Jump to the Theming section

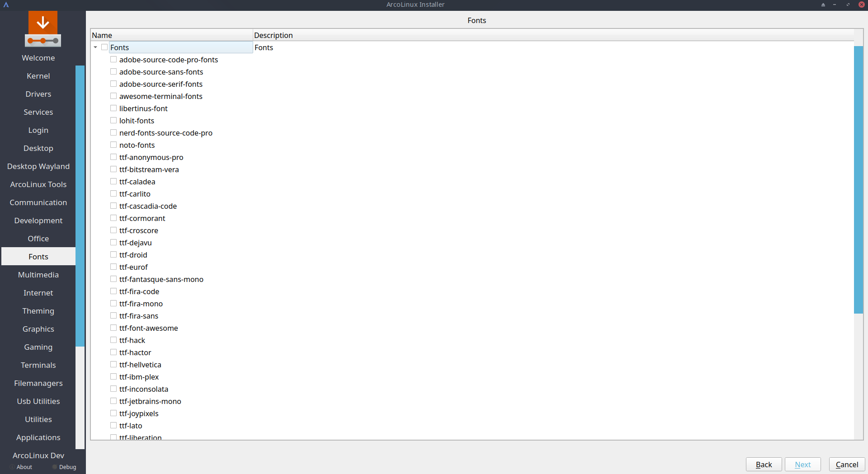pos(38,311)
